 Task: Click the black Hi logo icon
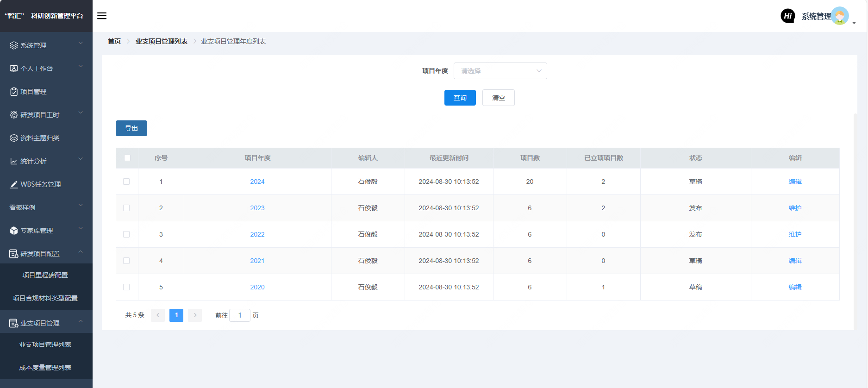click(787, 16)
